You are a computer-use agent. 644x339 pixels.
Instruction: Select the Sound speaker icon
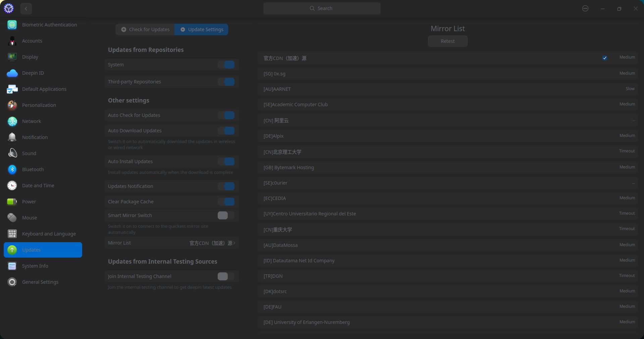[12, 153]
